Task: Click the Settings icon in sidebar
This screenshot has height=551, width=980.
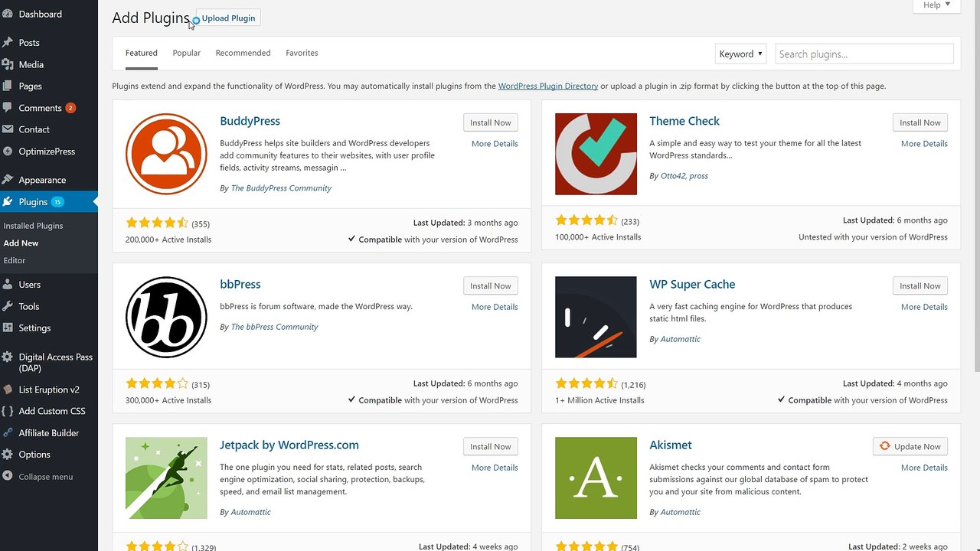Action: 8,328
